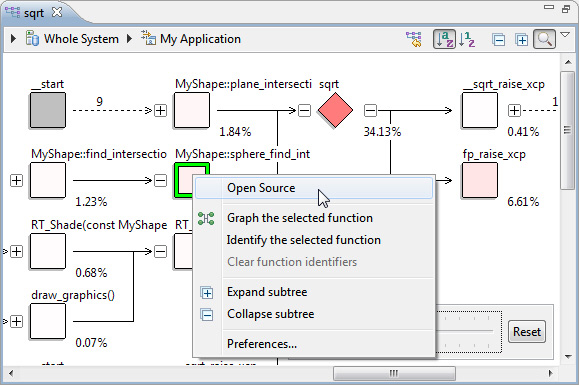
Task: Choose Identify the selected function
Action: point(314,240)
